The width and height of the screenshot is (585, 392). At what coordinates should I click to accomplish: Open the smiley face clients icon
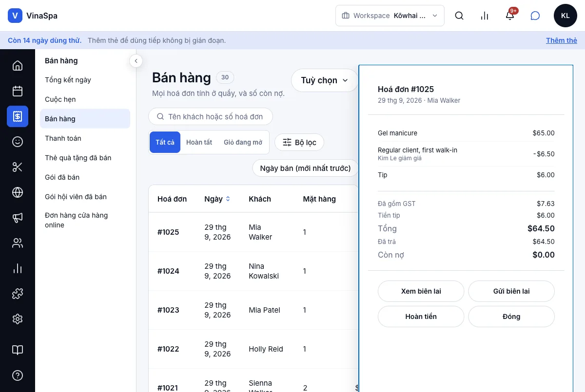(x=18, y=142)
